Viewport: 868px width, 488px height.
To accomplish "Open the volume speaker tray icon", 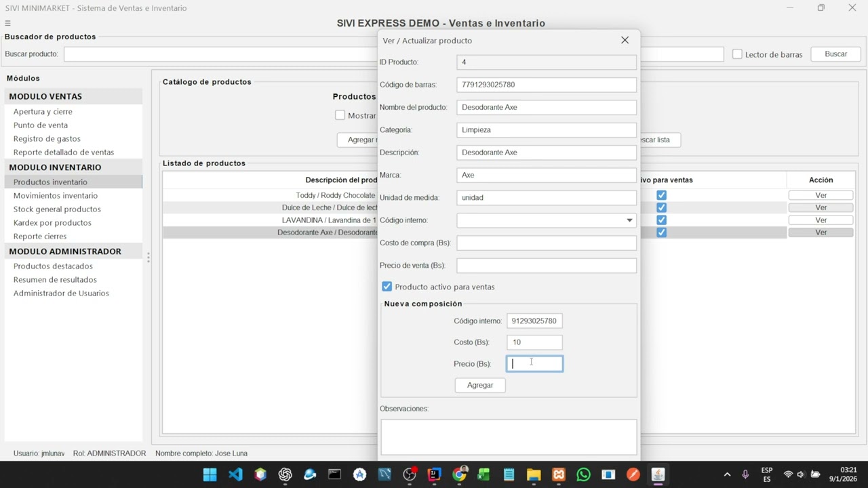I will pos(801,474).
